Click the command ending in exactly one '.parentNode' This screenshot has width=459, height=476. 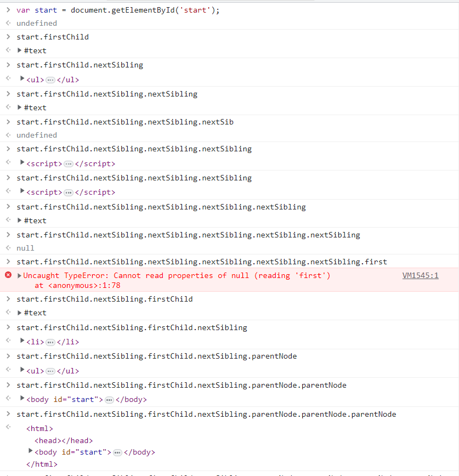[157, 356]
